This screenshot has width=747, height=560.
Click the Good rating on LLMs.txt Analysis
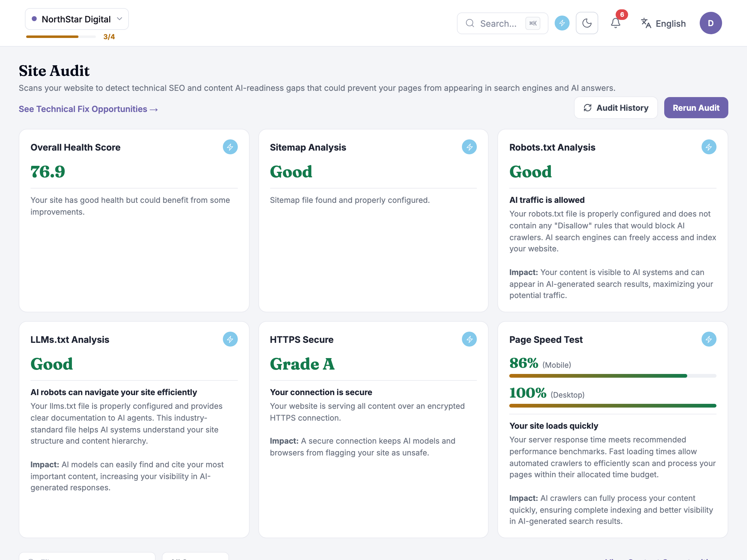[52, 364]
